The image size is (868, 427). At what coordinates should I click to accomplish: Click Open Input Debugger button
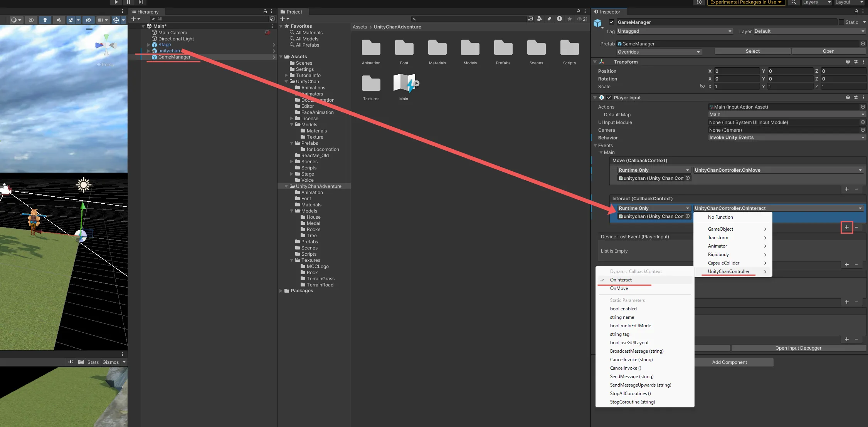click(x=798, y=348)
